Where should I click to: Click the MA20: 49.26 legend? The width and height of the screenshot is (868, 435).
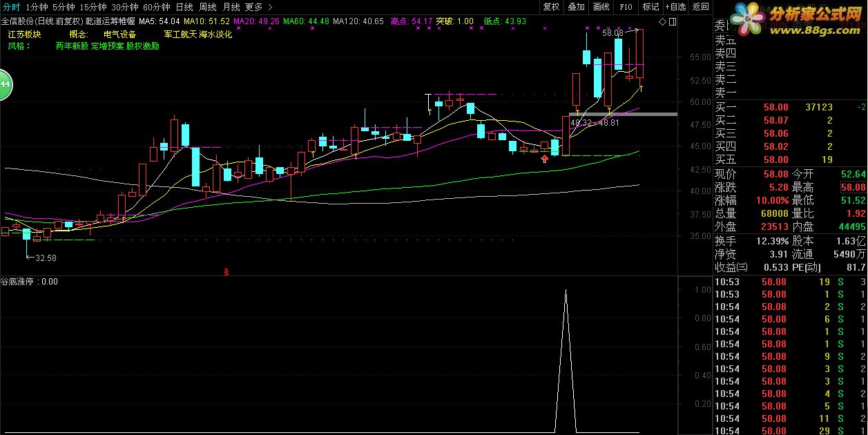coord(256,21)
